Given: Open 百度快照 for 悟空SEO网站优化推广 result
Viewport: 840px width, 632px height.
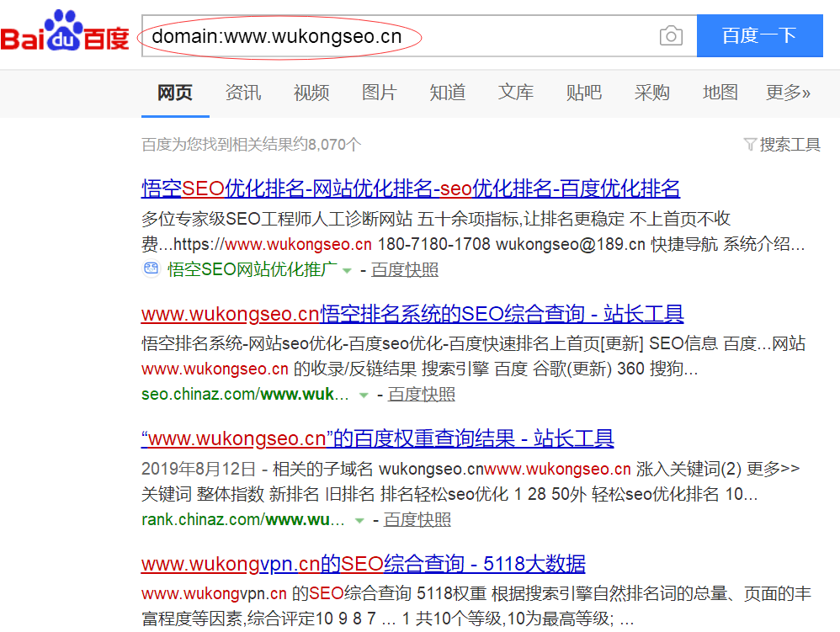Looking at the screenshot, I should (x=405, y=269).
